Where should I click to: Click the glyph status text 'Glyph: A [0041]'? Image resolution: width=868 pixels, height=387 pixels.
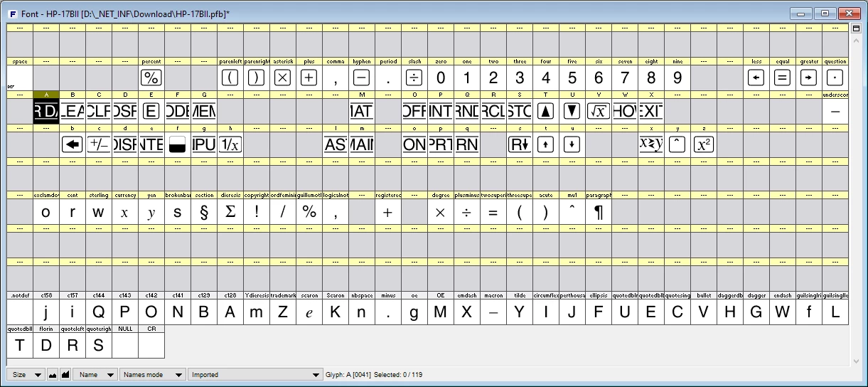(348, 374)
